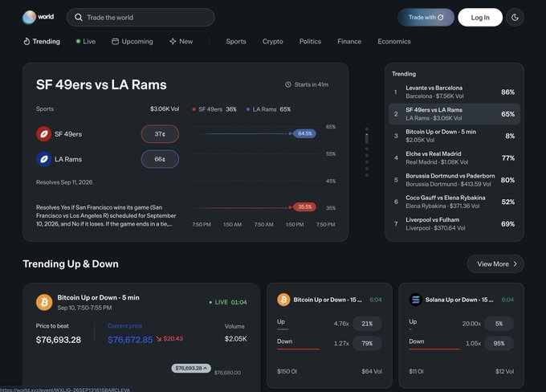Click the $76,693.28 price chart label
546x392 pixels.
coord(191,369)
